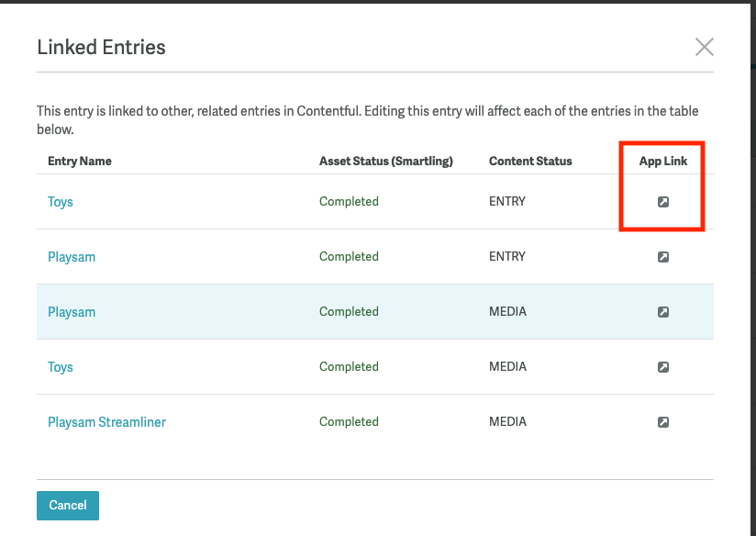Select Completed status in Playsam Streamliner row
This screenshot has height=536, width=756.
(349, 422)
